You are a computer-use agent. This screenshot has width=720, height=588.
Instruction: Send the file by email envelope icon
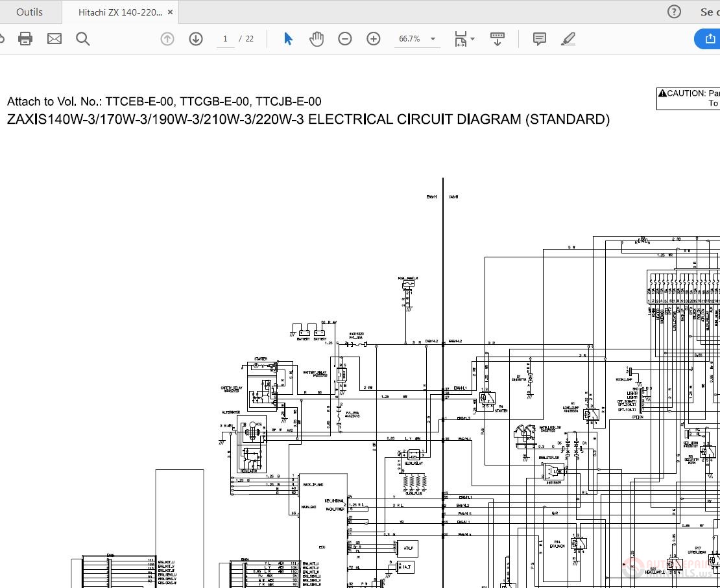54,38
